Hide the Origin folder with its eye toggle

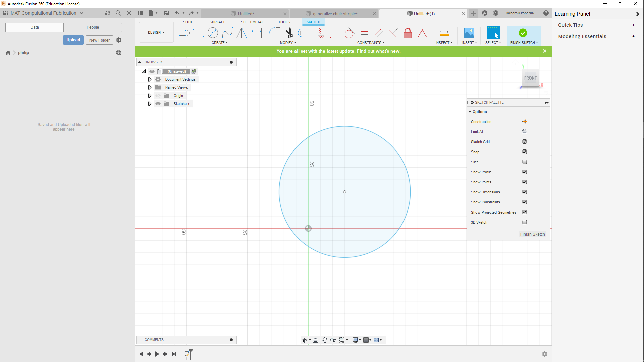(158, 96)
